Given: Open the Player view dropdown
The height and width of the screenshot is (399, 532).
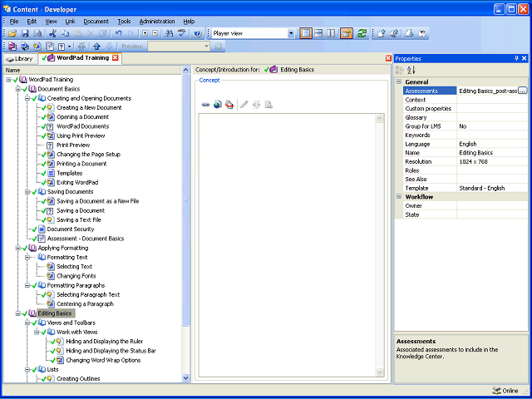Looking at the screenshot, I should [291, 33].
